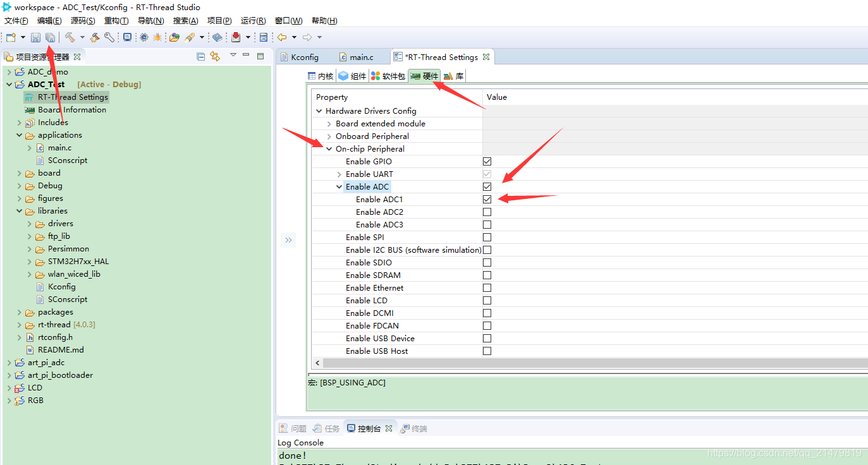Check the Enable Ethernet checkbox
Screen dimensions: 868x465
[487, 288]
